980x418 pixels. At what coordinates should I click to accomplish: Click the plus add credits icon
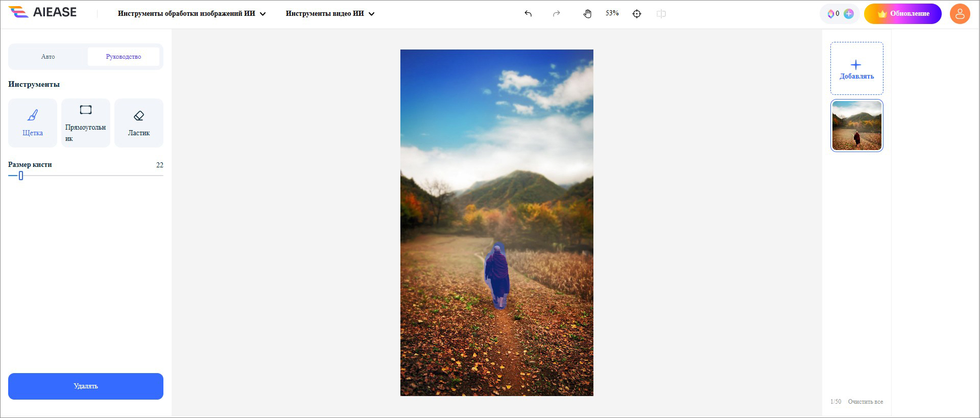[x=848, y=14]
